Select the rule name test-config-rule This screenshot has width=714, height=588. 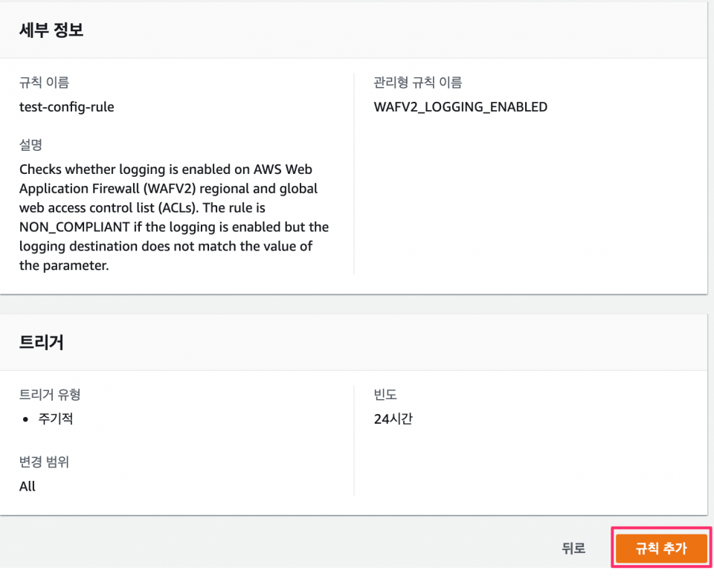(67, 107)
